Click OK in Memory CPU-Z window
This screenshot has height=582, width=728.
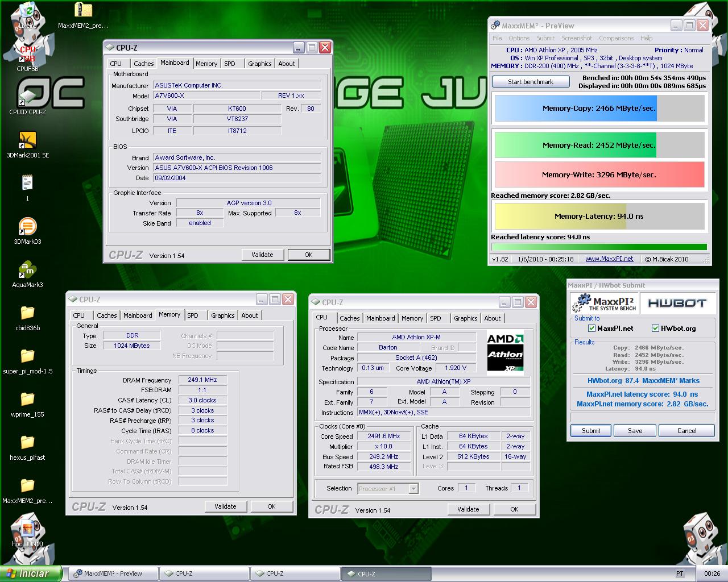271,506
